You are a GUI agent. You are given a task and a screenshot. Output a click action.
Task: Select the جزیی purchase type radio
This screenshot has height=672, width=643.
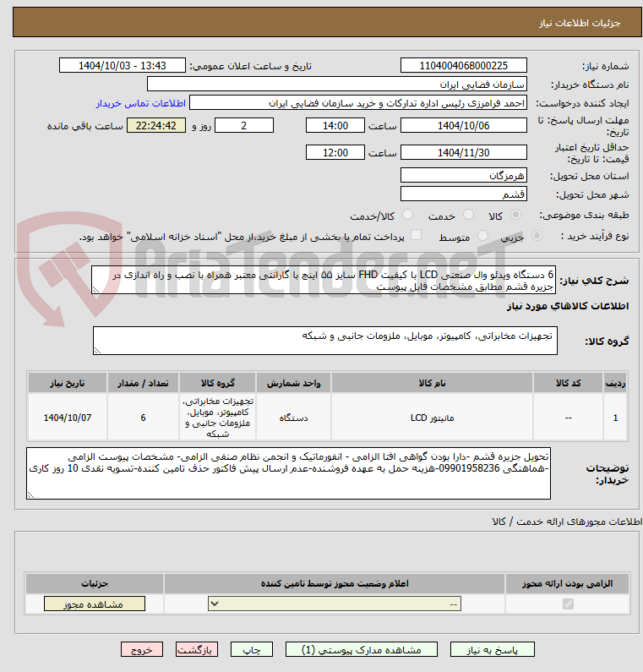537,235
